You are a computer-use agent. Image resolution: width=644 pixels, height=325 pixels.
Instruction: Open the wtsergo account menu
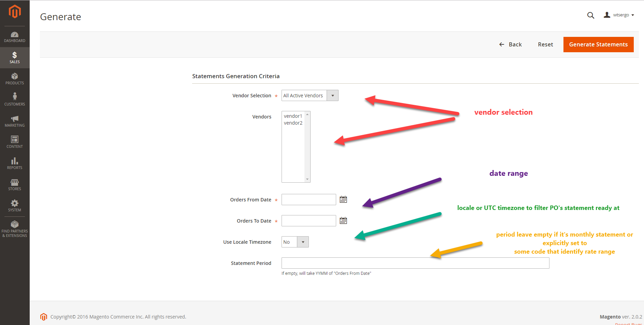click(x=619, y=15)
